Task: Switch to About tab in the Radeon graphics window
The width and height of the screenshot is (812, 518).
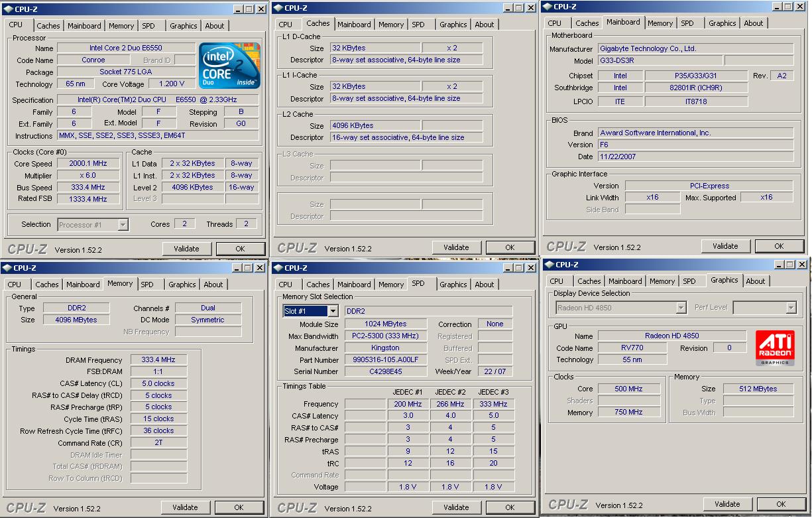Action: pyautogui.click(x=755, y=281)
